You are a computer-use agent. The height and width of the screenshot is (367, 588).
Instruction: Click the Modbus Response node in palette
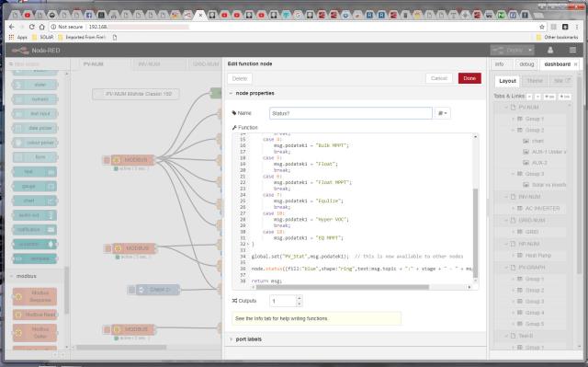[35, 296]
